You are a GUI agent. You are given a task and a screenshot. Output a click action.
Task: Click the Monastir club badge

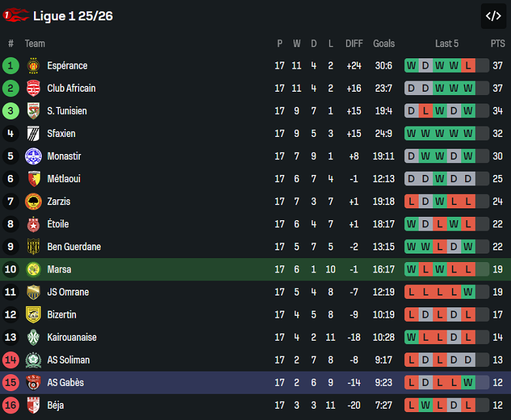[33, 156]
